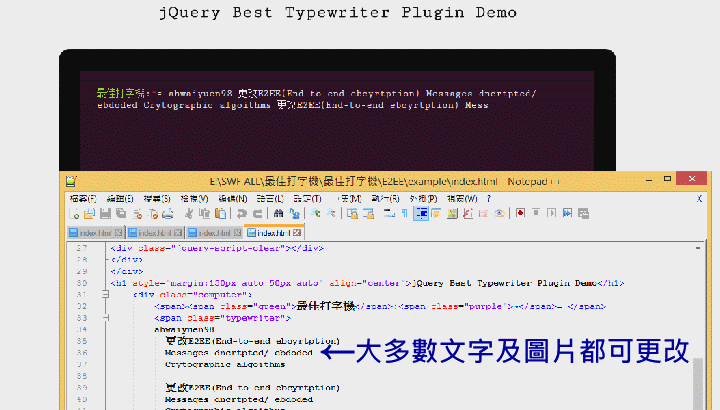Switch to the leftmost index.html tab
Image resolution: width=720 pixels, height=410 pixels.
click(96, 233)
